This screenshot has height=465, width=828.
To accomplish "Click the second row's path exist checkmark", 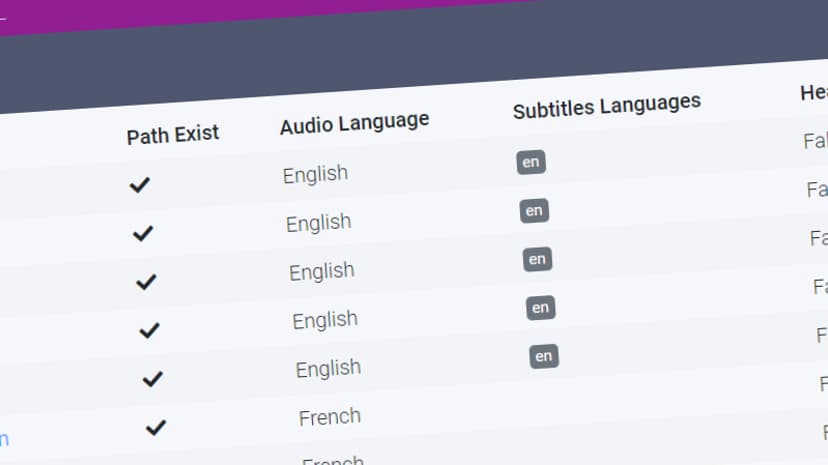I will pyautogui.click(x=143, y=233).
